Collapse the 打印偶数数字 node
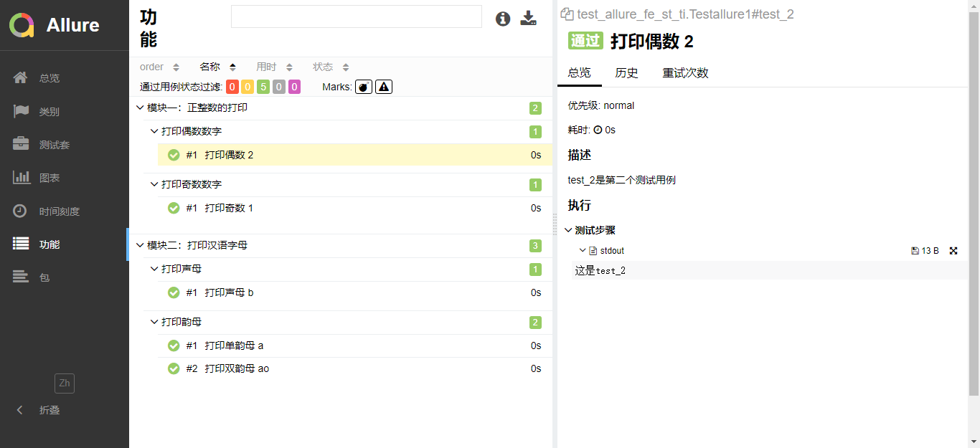The height and width of the screenshot is (448, 980). click(154, 131)
